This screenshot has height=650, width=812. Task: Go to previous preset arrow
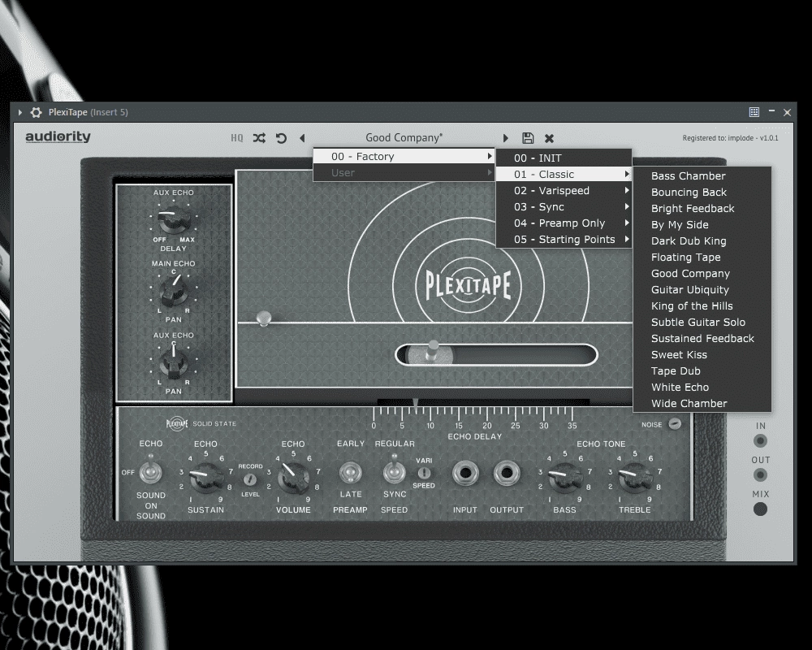(x=302, y=138)
